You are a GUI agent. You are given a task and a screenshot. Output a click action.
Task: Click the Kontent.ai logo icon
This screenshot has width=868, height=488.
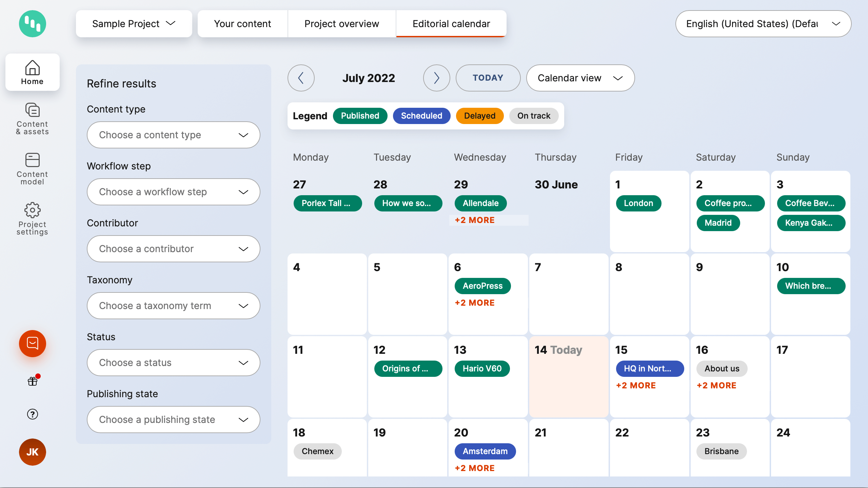(x=33, y=24)
